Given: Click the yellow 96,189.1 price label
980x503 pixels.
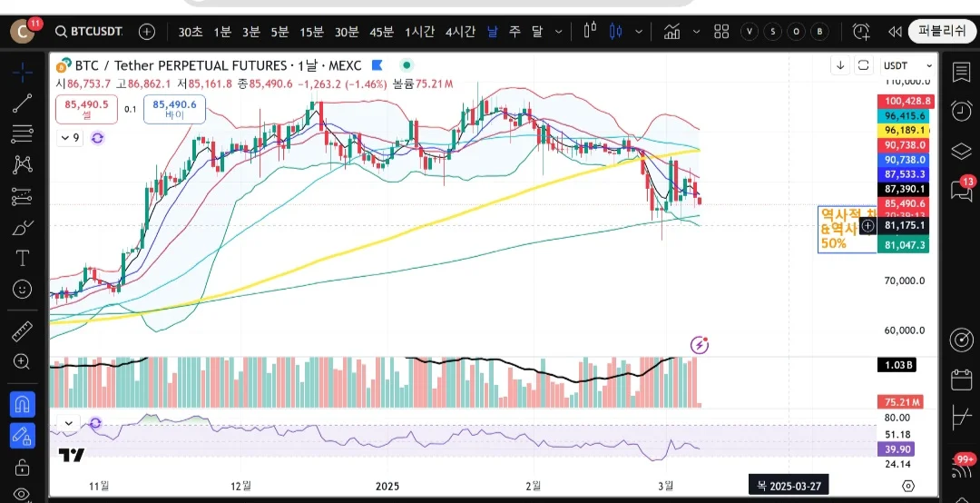Looking at the screenshot, I should tap(903, 130).
